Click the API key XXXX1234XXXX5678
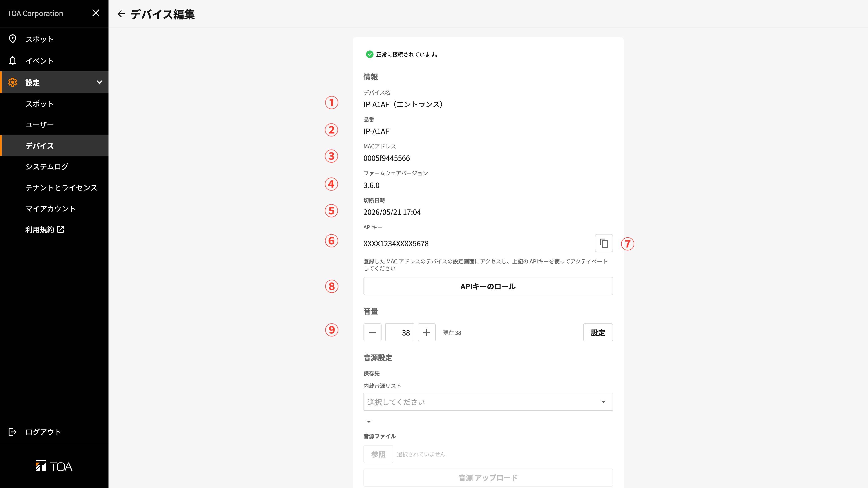The height and width of the screenshot is (488, 868). click(396, 244)
